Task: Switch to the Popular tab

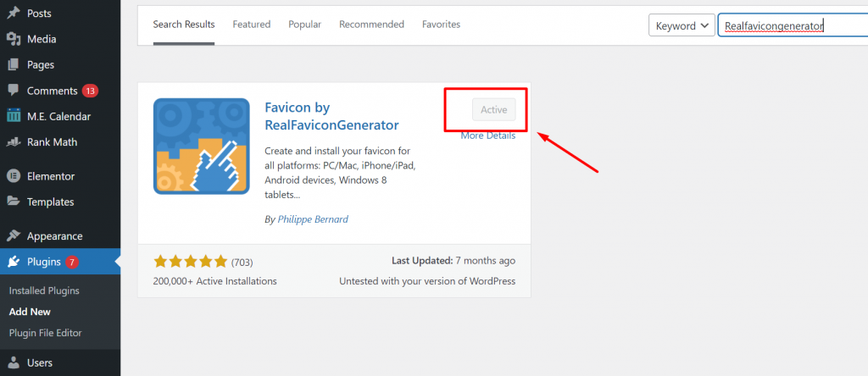Action: [x=304, y=25]
